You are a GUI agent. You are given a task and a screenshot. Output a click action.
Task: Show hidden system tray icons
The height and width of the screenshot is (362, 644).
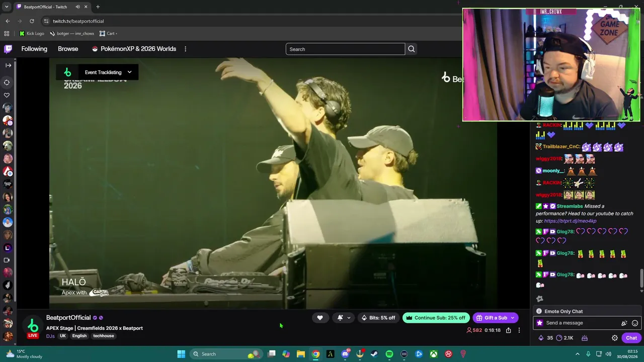(578, 354)
